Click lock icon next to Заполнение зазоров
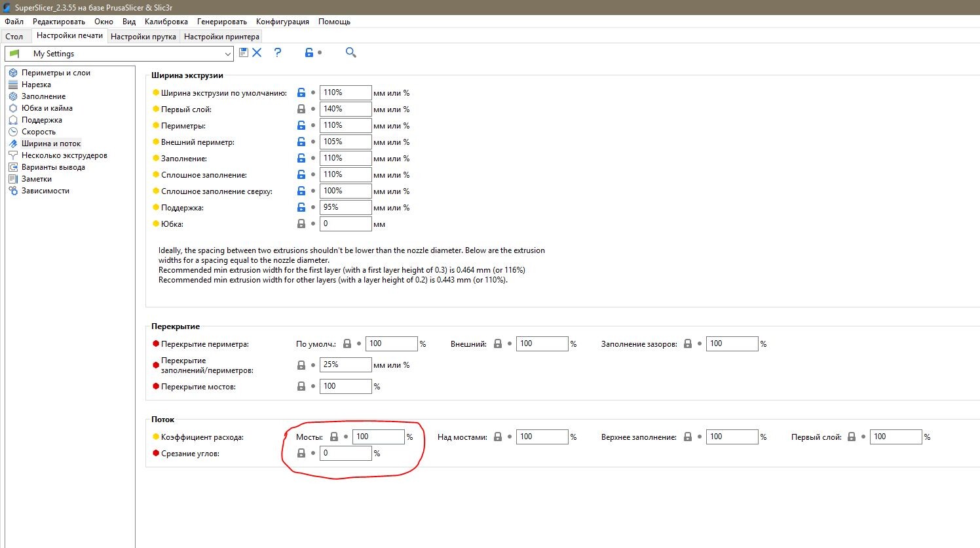 [x=688, y=344]
